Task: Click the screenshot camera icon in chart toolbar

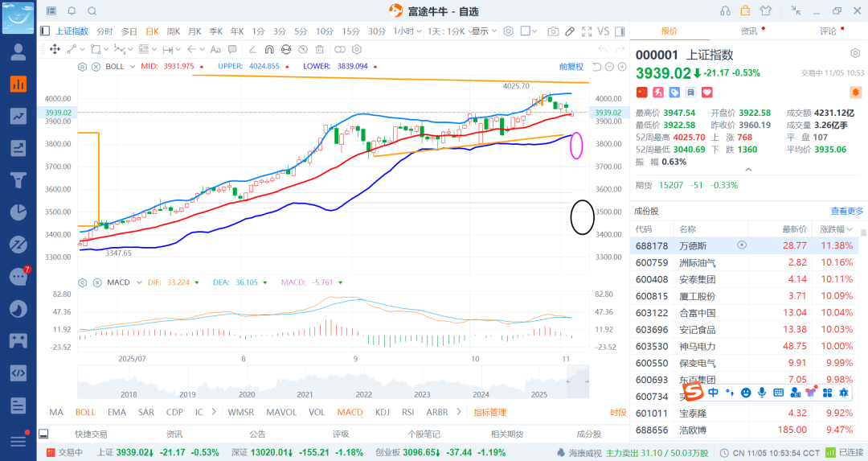Action: (553, 31)
